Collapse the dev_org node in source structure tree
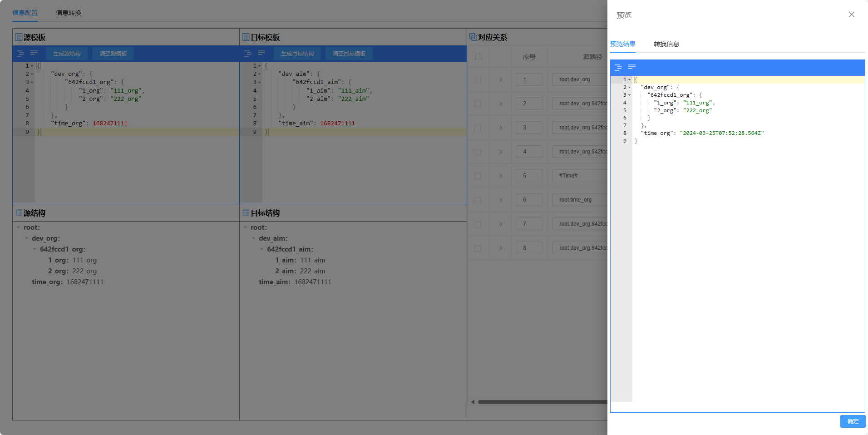868x435 pixels. (x=27, y=238)
